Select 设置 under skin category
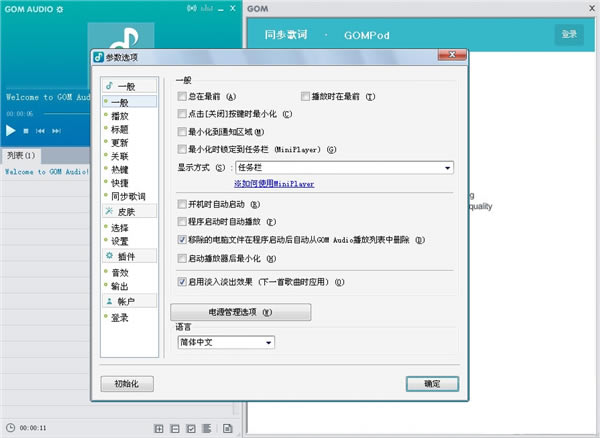The image size is (600, 438). 119,241
